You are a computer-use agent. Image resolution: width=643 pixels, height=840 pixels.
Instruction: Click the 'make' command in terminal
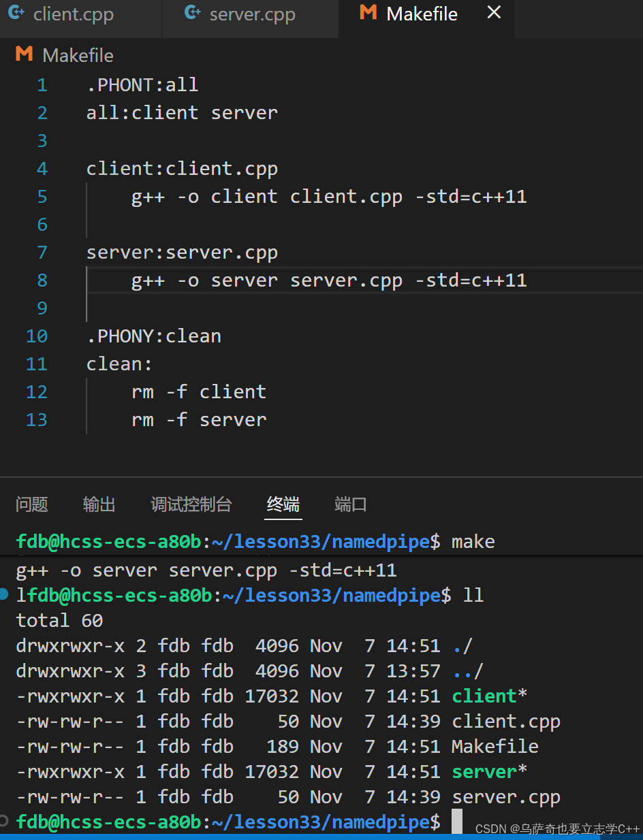(x=473, y=542)
